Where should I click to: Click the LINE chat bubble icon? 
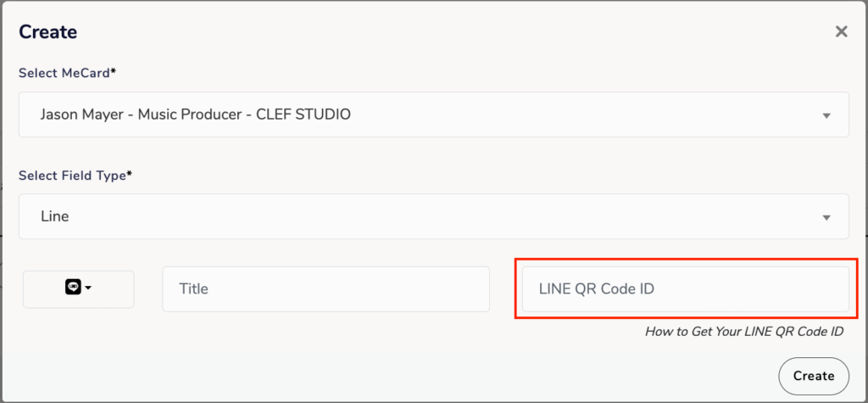pos(73,287)
